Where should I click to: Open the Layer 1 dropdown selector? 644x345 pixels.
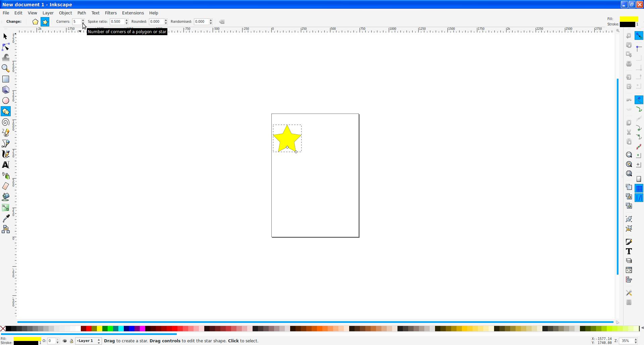click(x=88, y=341)
